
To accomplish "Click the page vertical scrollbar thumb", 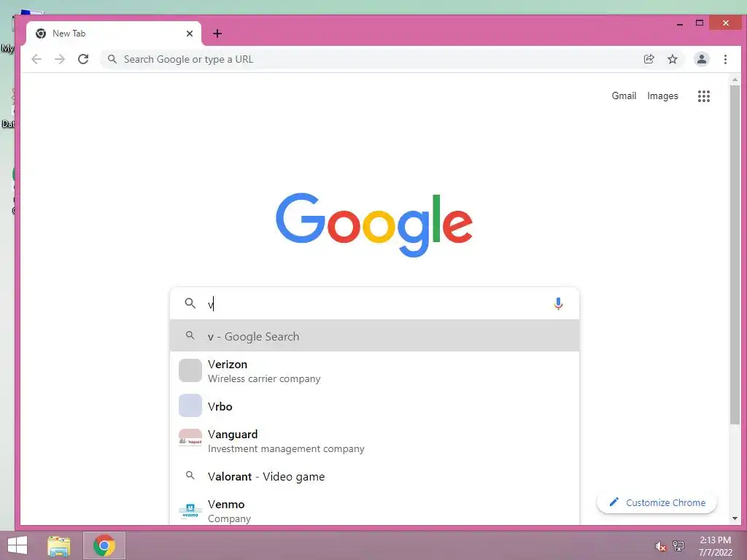I will [x=735, y=254].
